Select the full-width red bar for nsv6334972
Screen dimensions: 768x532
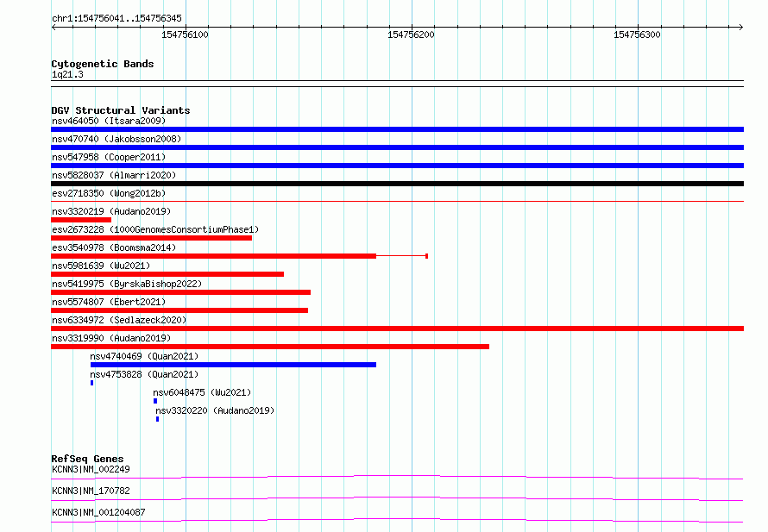(x=397, y=329)
